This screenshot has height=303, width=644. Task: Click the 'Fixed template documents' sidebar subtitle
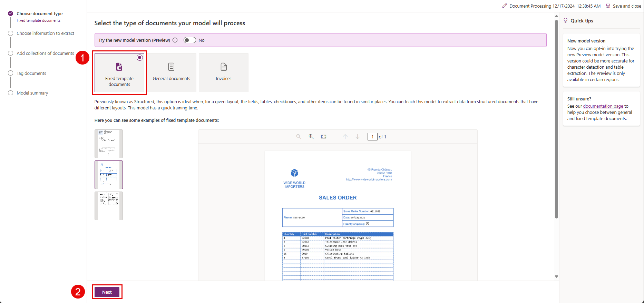pyautogui.click(x=39, y=20)
